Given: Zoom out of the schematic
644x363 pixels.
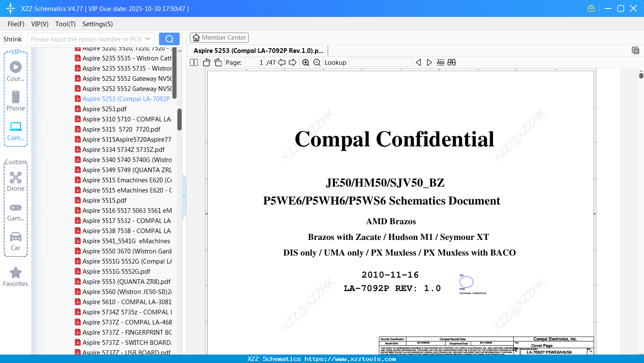Looking at the screenshot, I should (317, 63).
